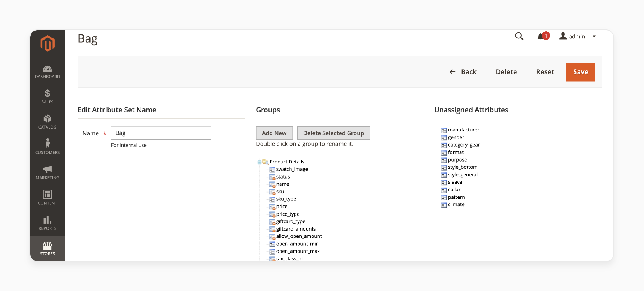Select the swatch_image attribute icon

[272, 170]
